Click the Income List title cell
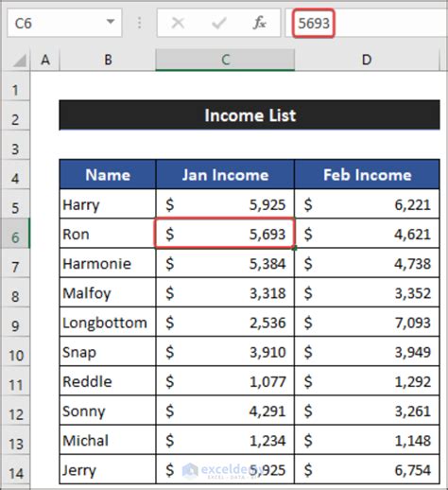Screen dimensions: 448x490 pyautogui.click(x=250, y=115)
